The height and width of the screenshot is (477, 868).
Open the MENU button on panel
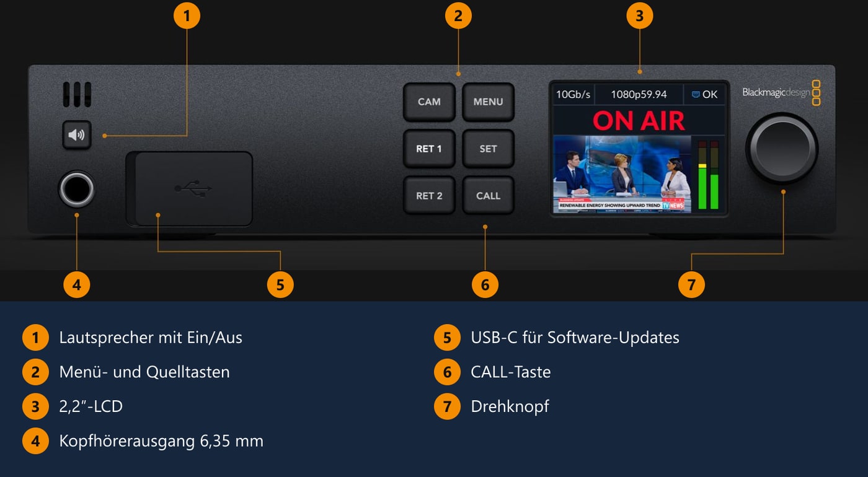(x=488, y=102)
